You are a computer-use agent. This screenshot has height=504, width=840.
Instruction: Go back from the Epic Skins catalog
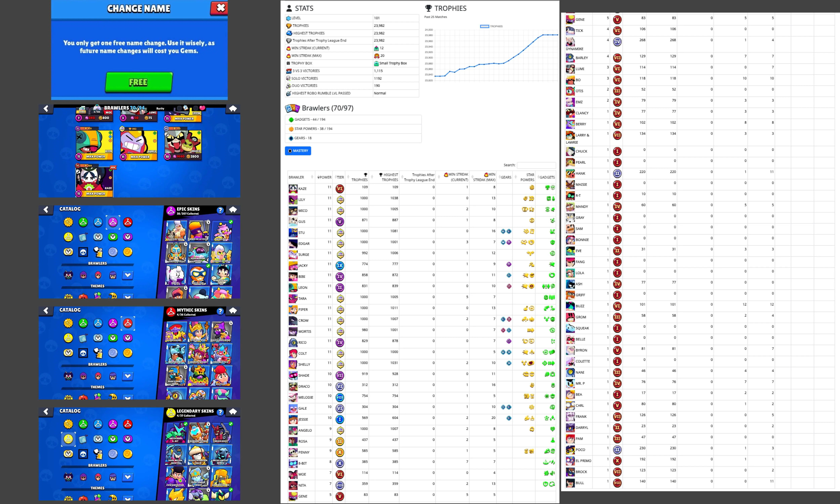[x=46, y=209]
